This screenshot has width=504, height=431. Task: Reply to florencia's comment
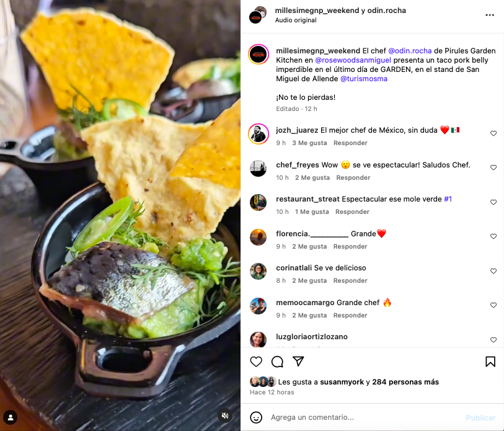(350, 246)
